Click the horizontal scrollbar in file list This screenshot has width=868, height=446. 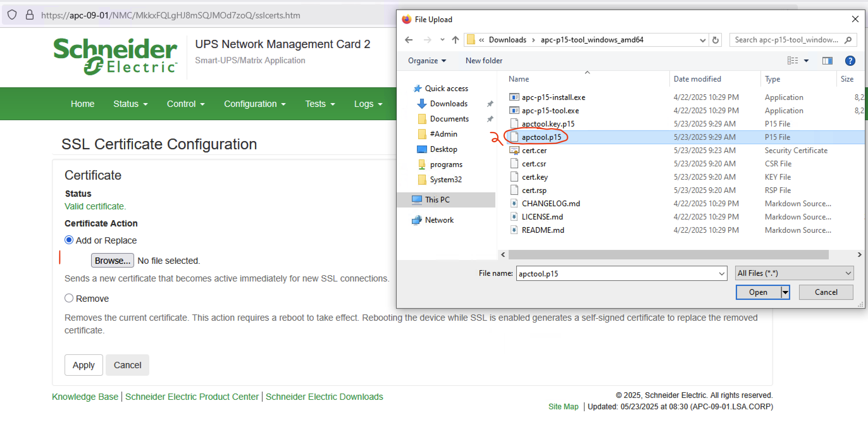tap(668, 255)
